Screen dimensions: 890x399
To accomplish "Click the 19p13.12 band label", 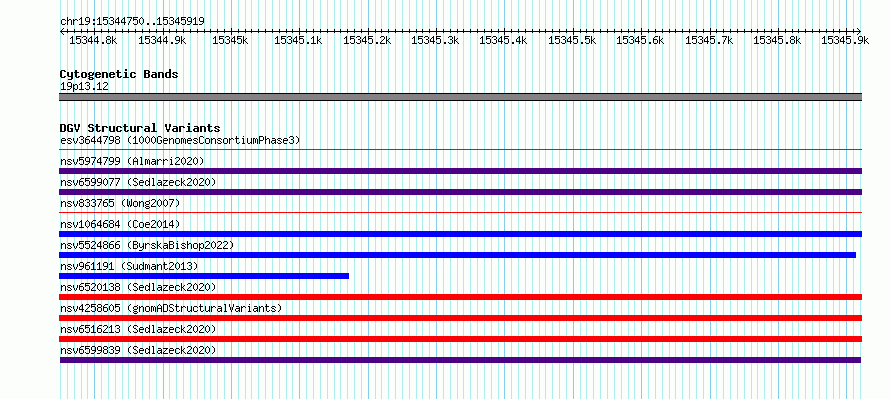I will click(84, 87).
